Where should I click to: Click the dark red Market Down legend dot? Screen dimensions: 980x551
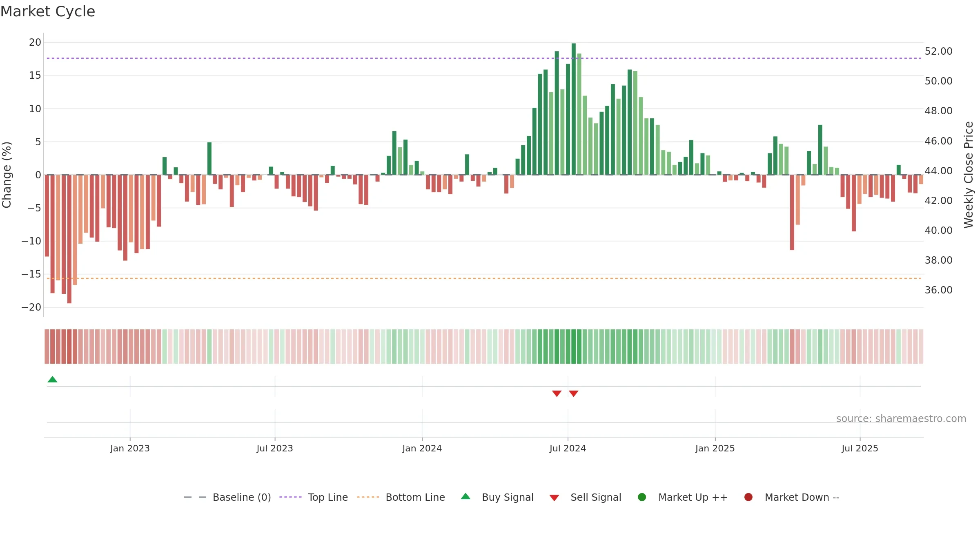748,497
